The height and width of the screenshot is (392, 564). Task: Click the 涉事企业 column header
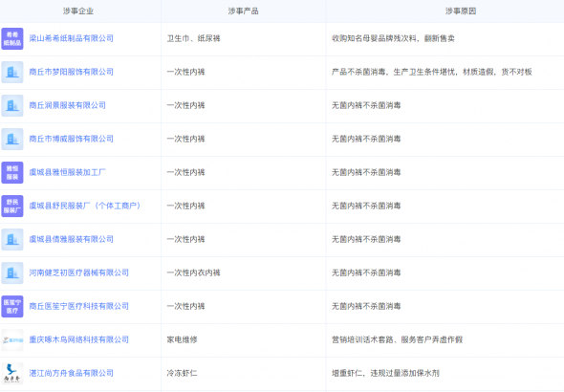click(x=78, y=11)
